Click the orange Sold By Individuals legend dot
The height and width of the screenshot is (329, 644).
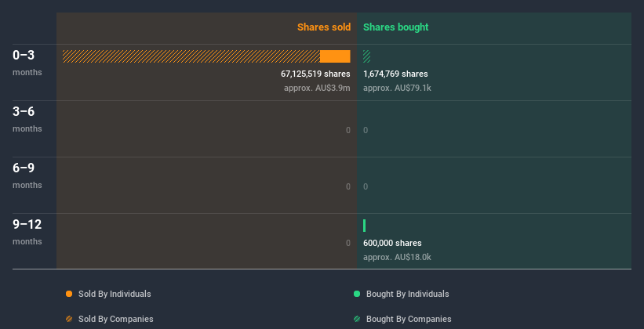pos(69,294)
